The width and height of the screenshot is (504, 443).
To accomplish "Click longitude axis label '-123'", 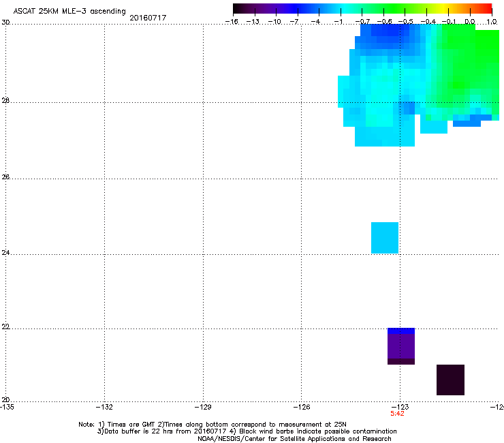I will [x=400, y=407].
